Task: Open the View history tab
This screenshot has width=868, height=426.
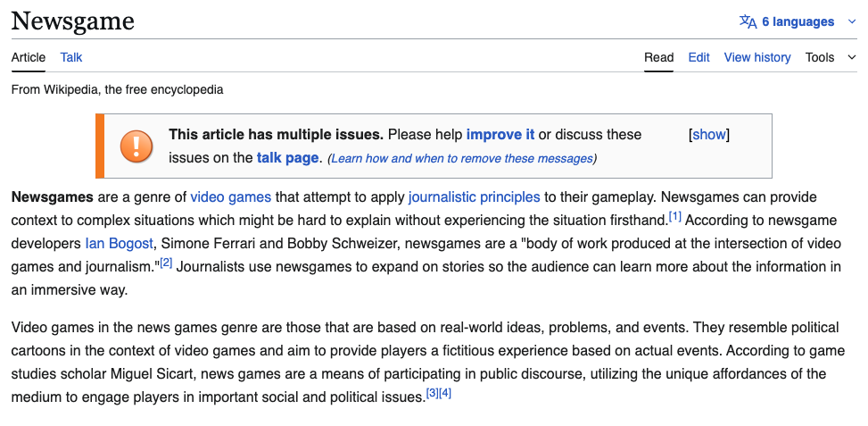Action: pyautogui.click(x=757, y=57)
